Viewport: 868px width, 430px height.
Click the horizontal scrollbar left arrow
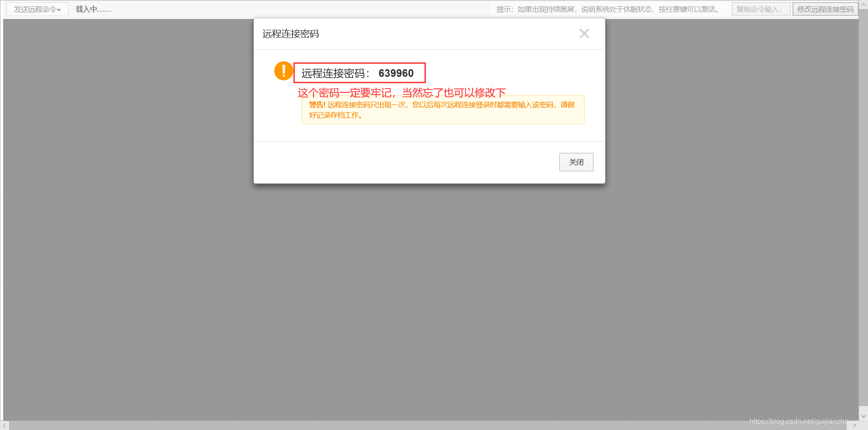point(5,425)
